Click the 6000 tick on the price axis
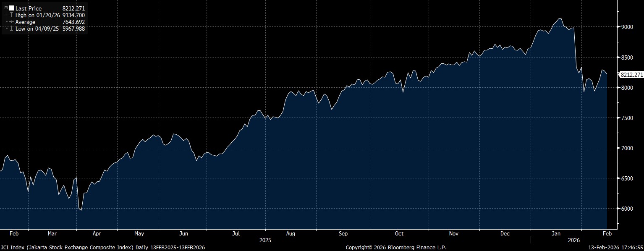This screenshot has width=644, height=251. coord(627,209)
